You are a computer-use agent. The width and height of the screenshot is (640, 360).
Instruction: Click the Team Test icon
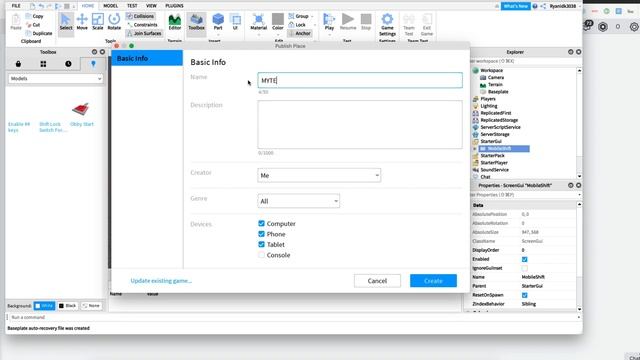coord(409,24)
